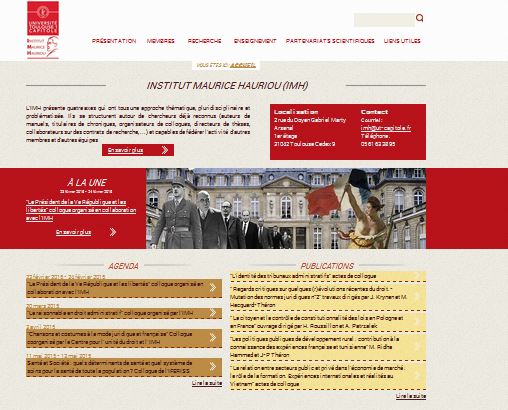
Task: Click the telephone number 05 61 63 38 95
Action: 378,144
